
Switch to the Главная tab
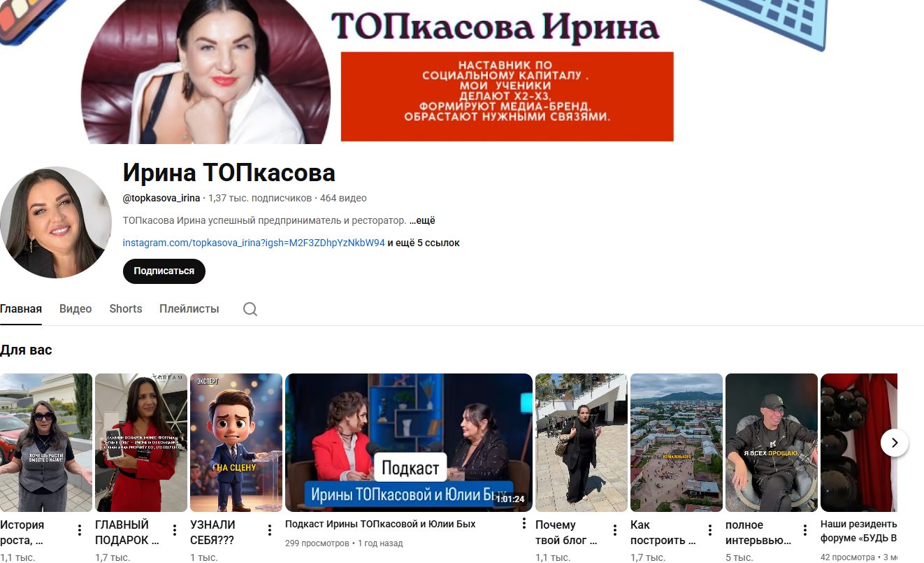coord(21,309)
